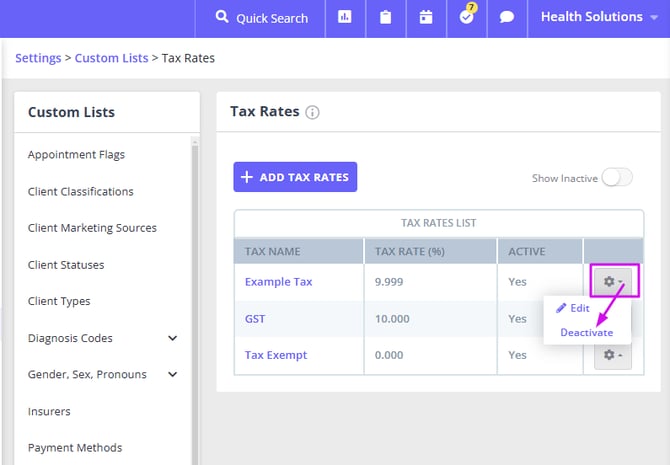Expand Gender, Sex, Pronouns list
The image size is (670, 465).
[172, 375]
